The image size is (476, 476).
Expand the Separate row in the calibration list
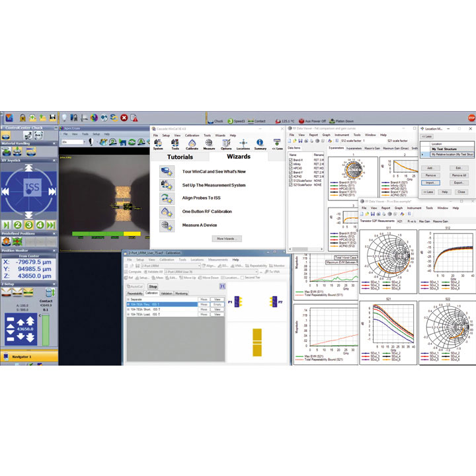128,299
